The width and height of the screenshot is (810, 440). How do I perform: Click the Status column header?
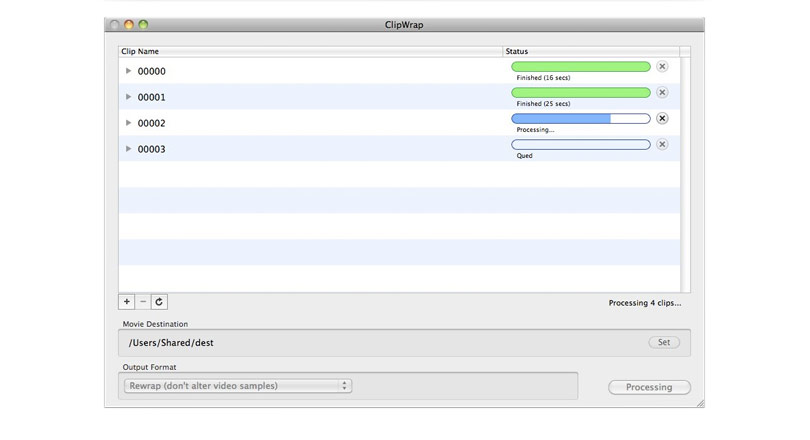(591, 51)
